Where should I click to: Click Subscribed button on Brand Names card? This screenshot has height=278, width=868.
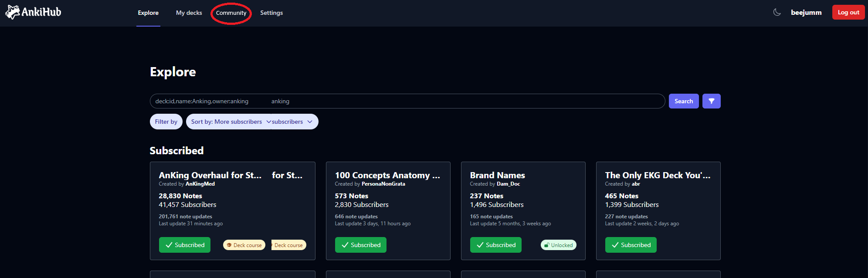coord(496,245)
